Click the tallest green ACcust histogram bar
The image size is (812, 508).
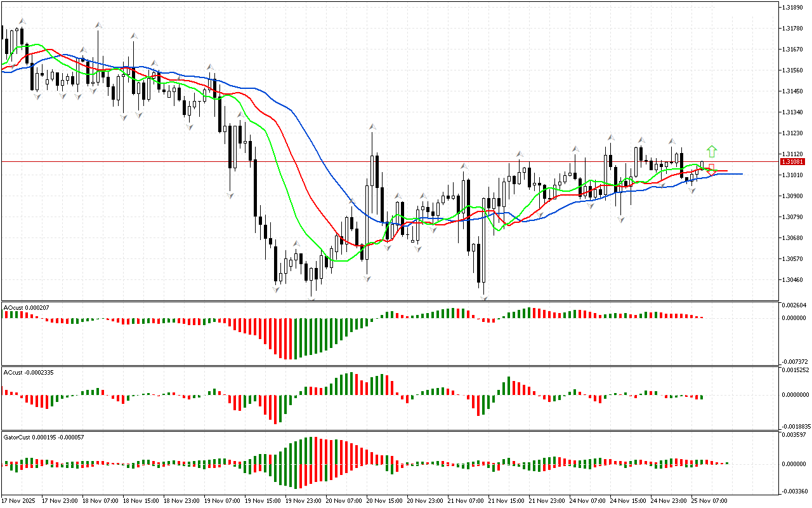click(351, 384)
